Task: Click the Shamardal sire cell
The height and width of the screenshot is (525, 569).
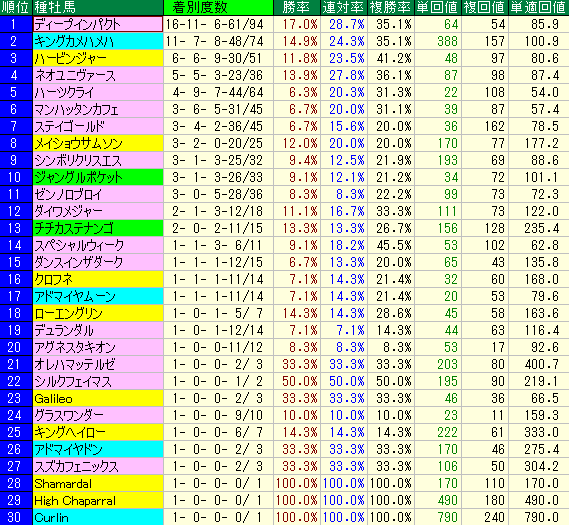Action: pyautogui.click(x=98, y=483)
